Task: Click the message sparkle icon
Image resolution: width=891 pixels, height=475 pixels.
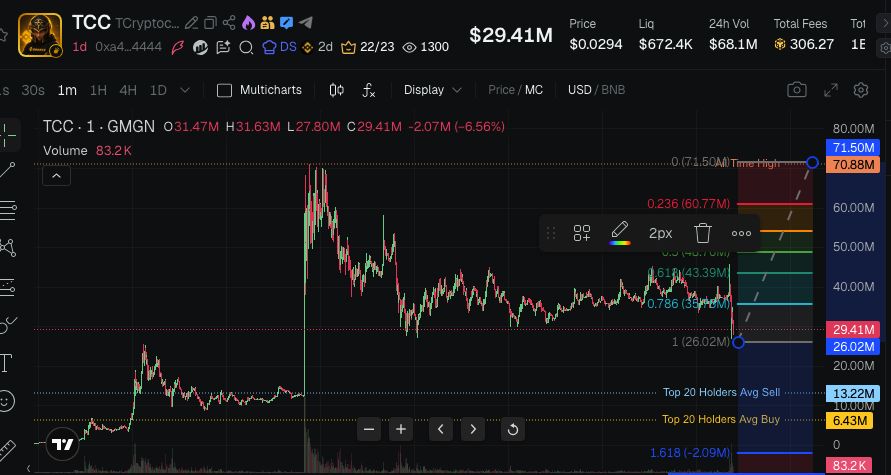Action: [223, 47]
